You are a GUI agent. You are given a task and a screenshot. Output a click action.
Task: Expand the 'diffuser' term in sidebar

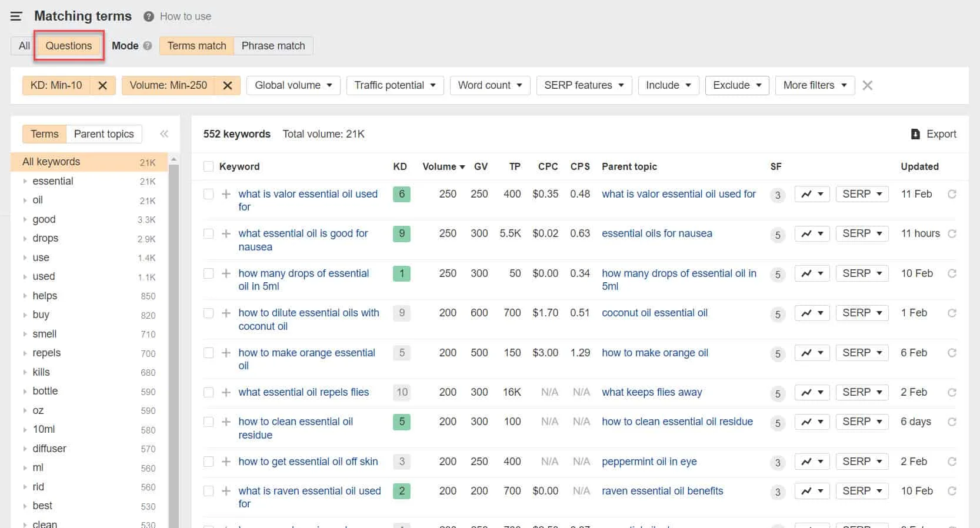coord(25,449)
